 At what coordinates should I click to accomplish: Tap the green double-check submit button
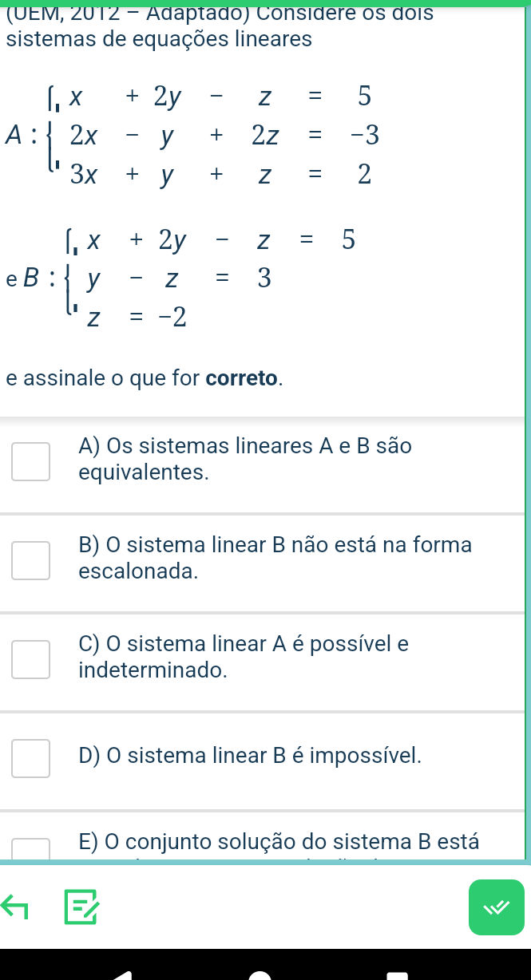[x=497, y=907]
